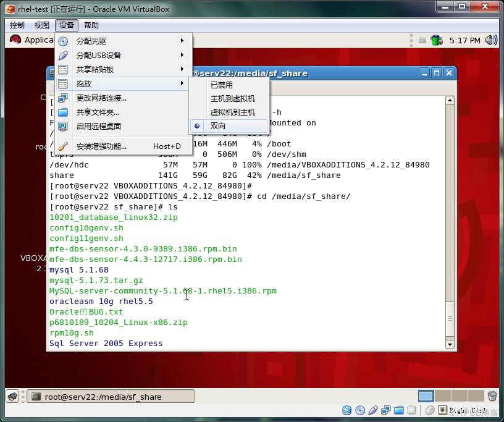The height and width of the screenshot is (422, 504).
Task: Click the guest volume speaker icon
Action: pyautogui.click(x=491, y=40)
